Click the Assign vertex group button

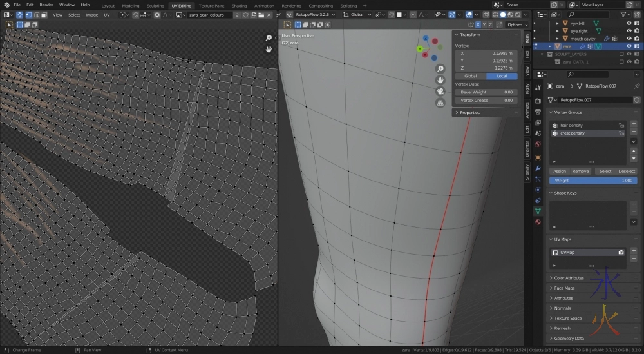point(560,171)
